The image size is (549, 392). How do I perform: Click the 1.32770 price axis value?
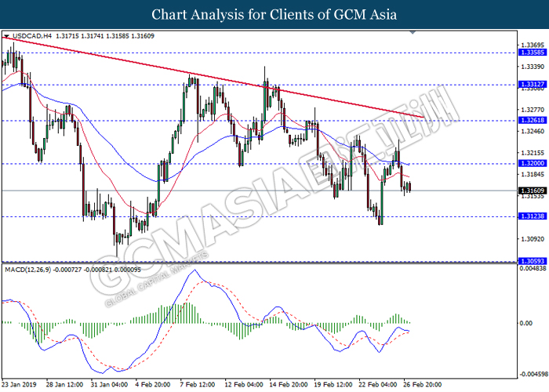point(533,110)
